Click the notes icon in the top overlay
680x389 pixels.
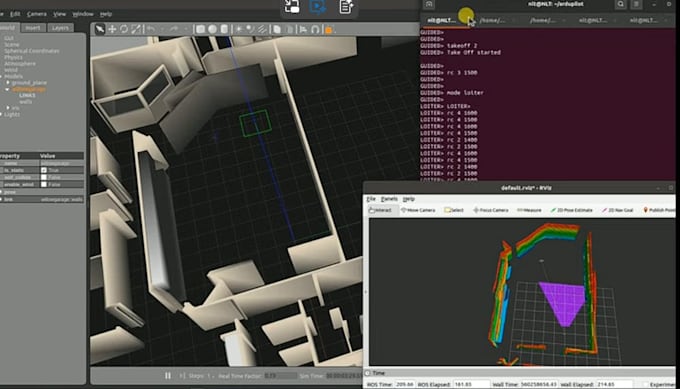click(346, 7)
